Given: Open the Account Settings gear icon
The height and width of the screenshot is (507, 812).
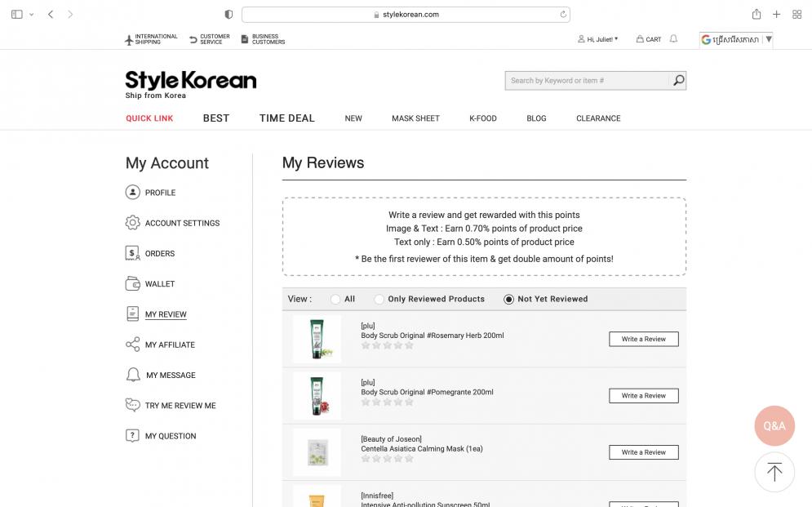Looking at the screenshot, I should pos(132,223).
